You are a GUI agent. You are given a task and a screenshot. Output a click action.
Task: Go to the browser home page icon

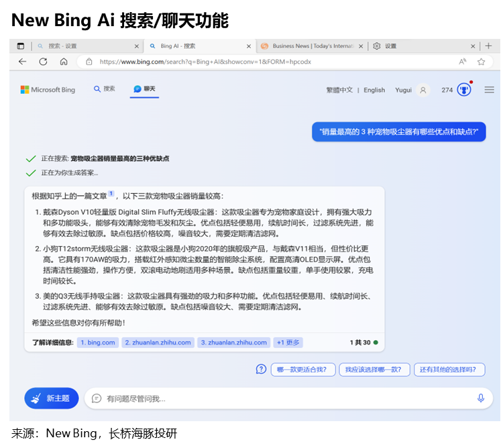coord(64,62)
